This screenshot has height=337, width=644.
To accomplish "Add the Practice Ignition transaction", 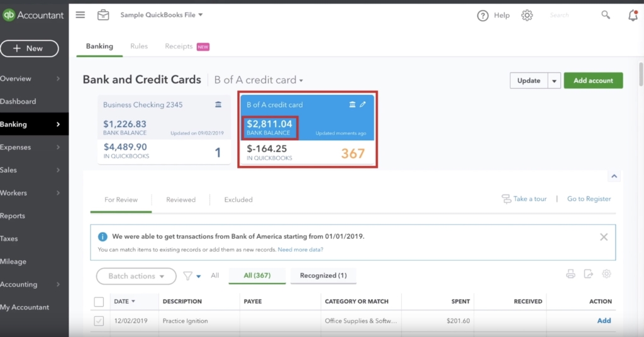I will pyautogui.click(x=604, y=321).
